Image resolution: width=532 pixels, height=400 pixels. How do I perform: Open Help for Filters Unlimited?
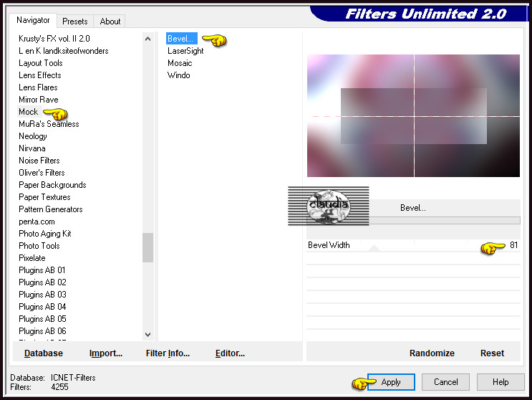500,382
